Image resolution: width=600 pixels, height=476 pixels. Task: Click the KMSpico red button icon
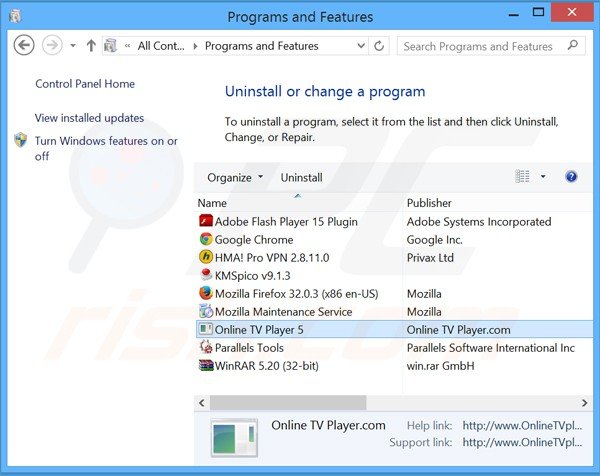click(x=206, y=275)
